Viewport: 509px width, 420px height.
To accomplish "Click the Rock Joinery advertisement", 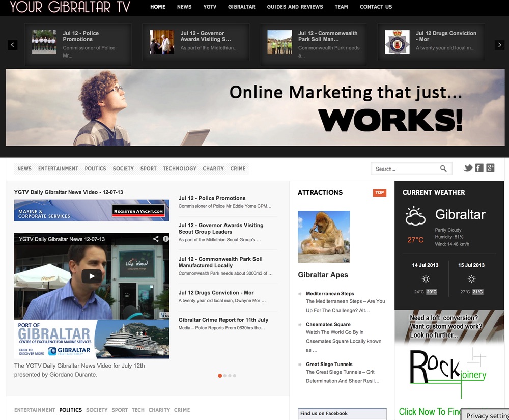I will [x=449, y=365].
